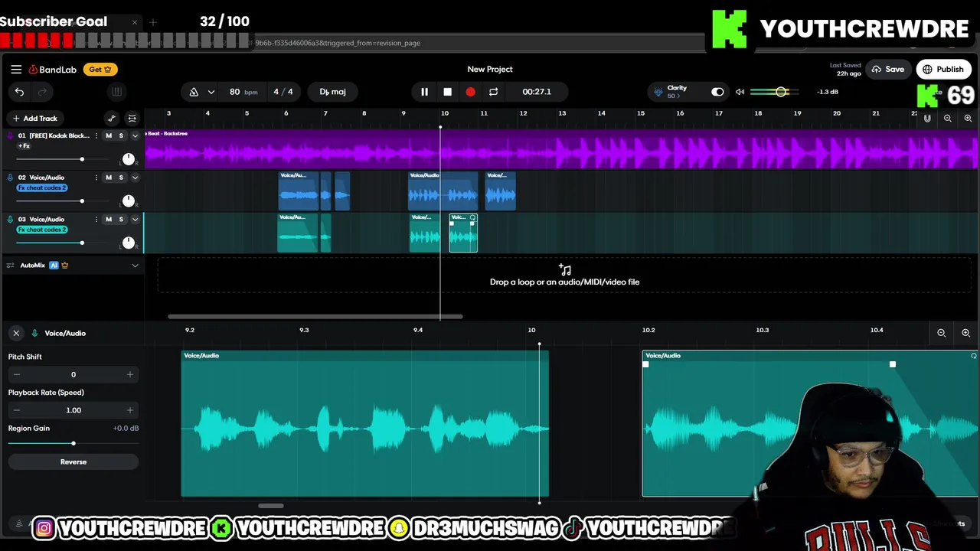Open the BandLab hamburger menu

point(16,69)
